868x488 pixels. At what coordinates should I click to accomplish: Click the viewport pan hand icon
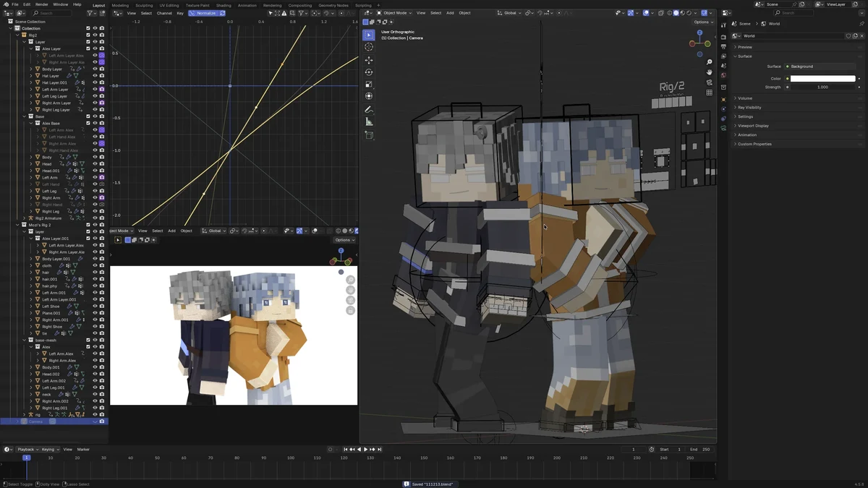[x=710, y=72]
